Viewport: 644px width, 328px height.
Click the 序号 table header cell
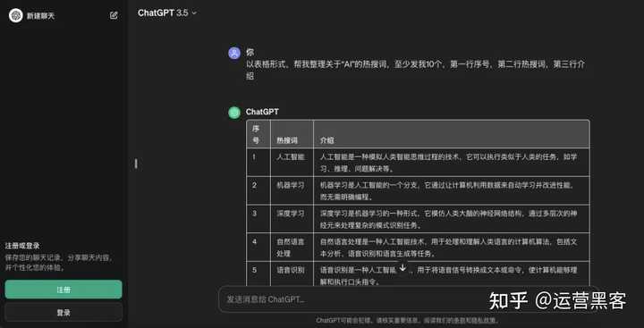click(258, 134)
